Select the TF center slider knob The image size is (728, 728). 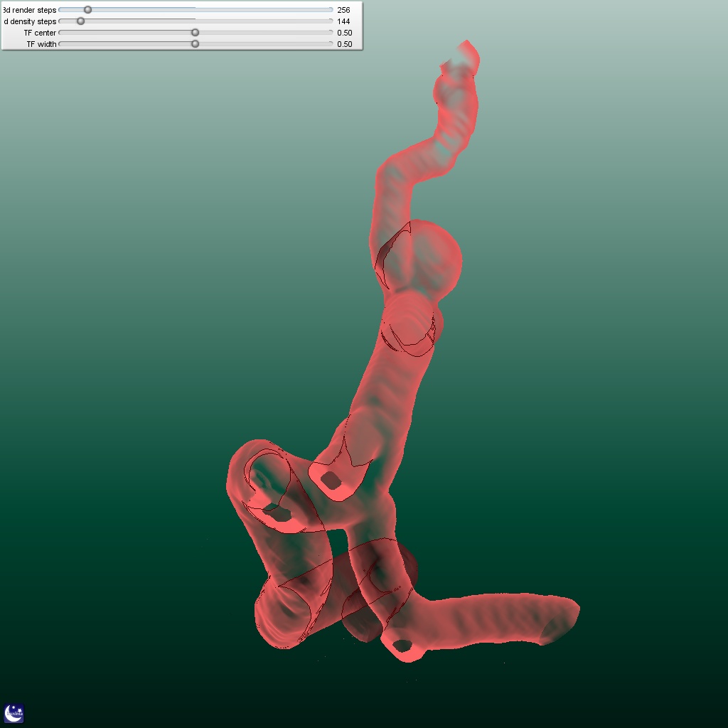[196, 33]
